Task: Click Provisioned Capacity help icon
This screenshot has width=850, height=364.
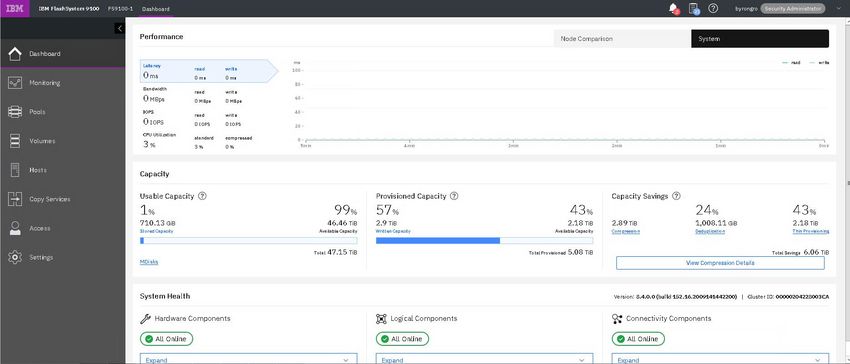Action: tap(454, 196)
